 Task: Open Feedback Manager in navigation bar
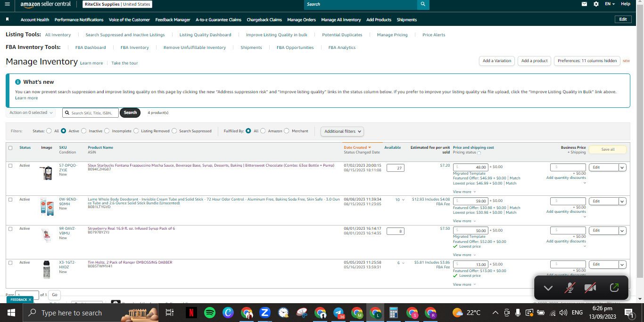coord(173,20)
